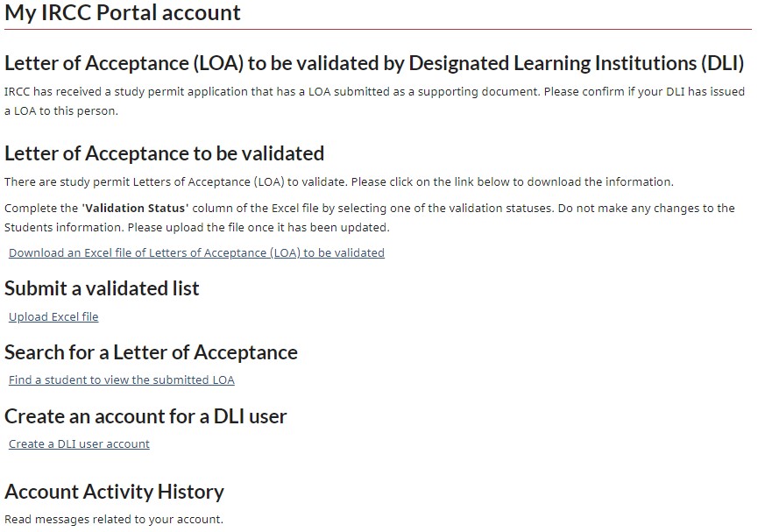Viewport: 758px width, 532px height.
Task: Click the heading mentioning Designated Learning Institutions (DLI)
Action: click(x=374, y=63)
